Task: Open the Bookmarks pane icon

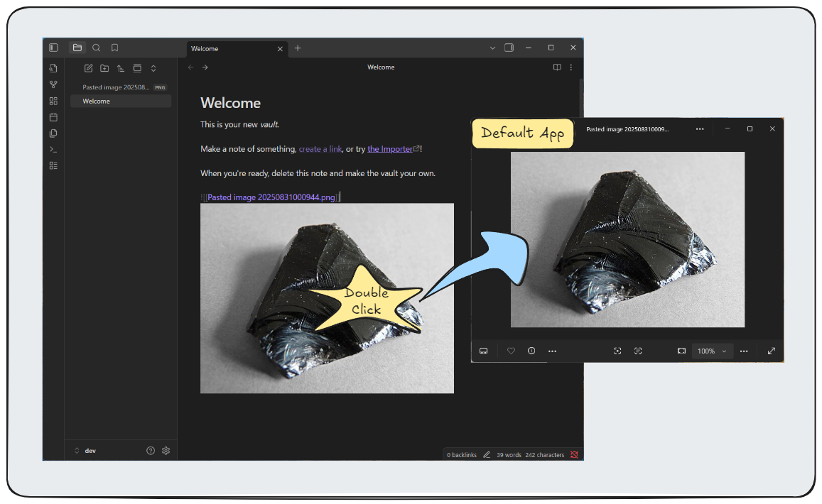Action: pos(115,48)
